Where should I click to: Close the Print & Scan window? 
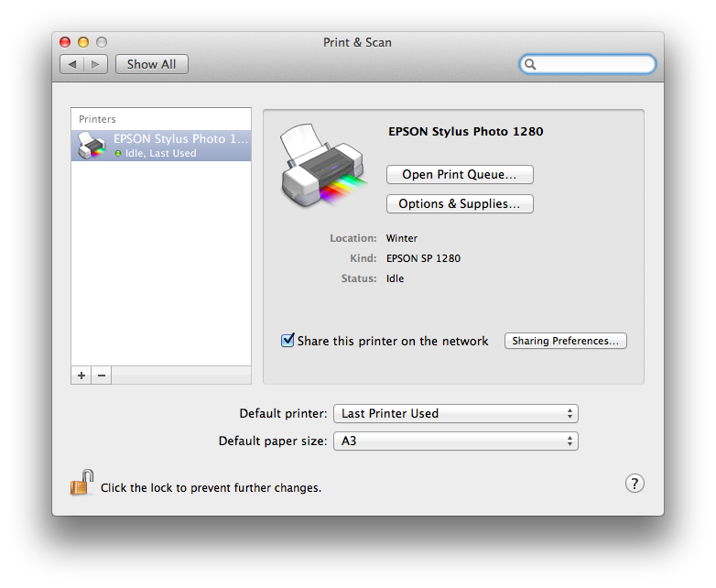[65, 42]
